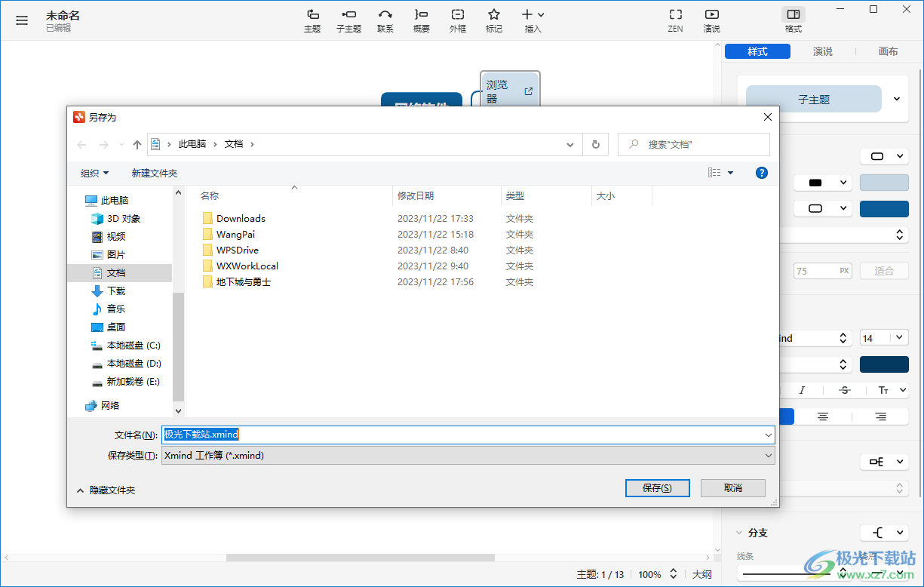Screen dimensions: 924x587
Task: Collapse the 分支 section
Action: (739, 533)
